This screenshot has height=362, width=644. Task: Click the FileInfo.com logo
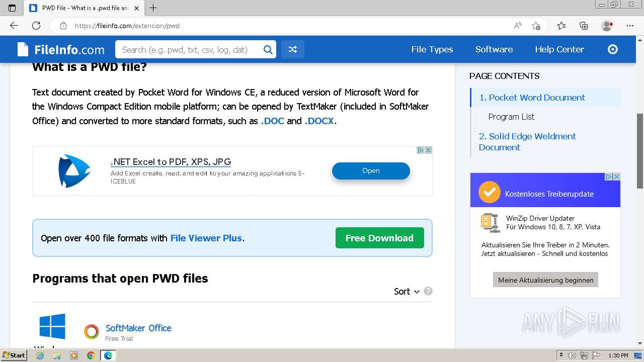coord(61,49)
